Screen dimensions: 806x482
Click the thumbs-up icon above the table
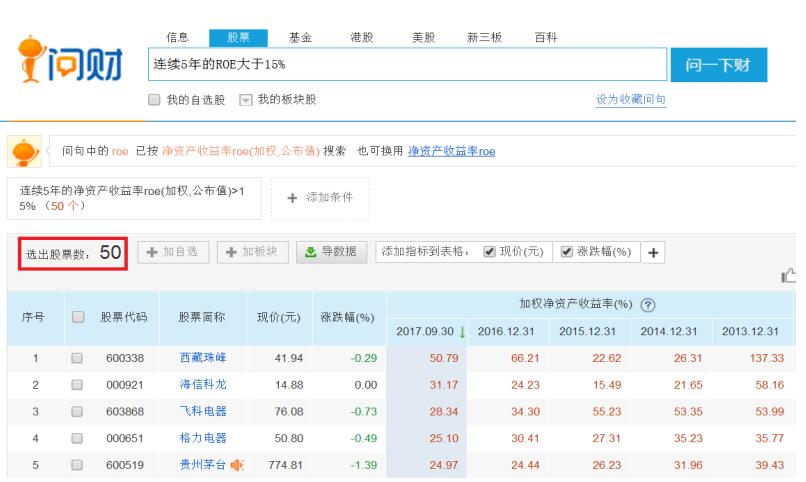point(789,276)
